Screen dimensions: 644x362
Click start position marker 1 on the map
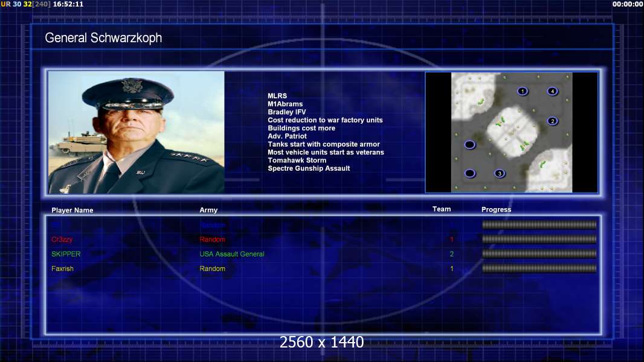tap(523, 91)
